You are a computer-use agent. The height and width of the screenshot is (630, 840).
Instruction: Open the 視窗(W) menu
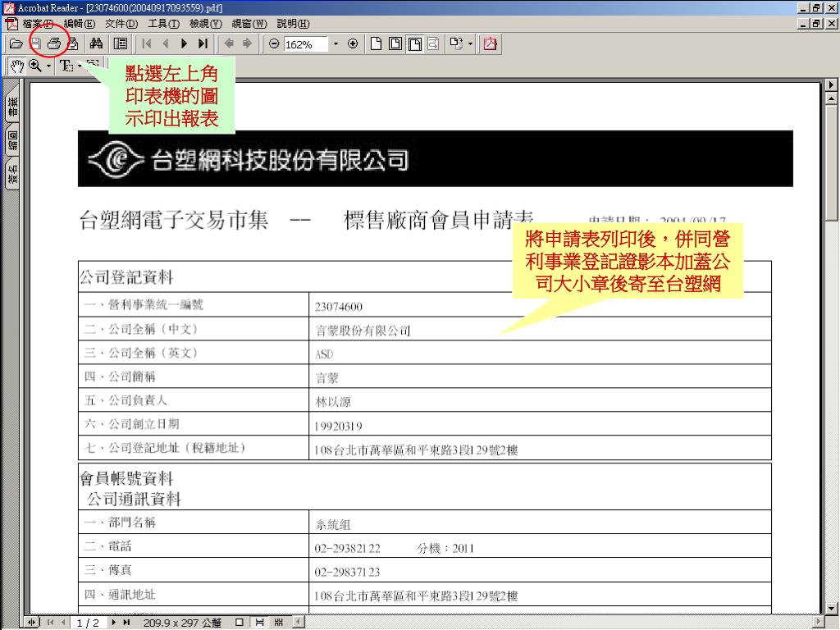(249, 24)
